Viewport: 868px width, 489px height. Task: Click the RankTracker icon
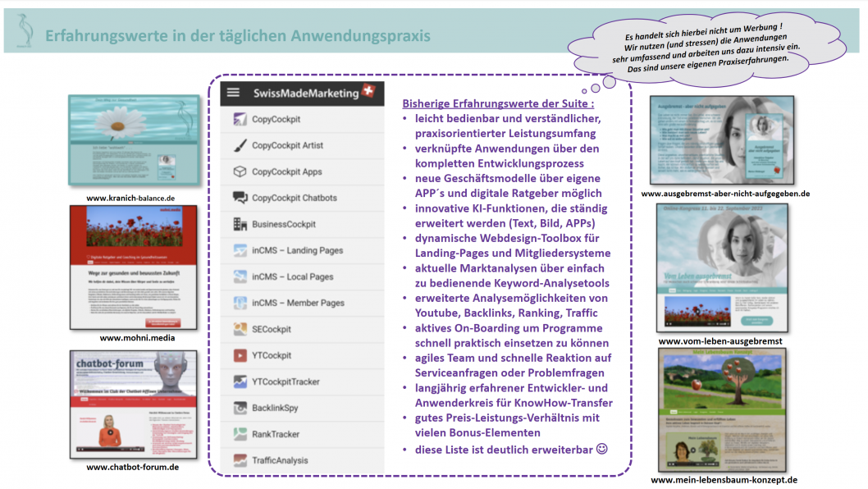(x=240, y=434)
